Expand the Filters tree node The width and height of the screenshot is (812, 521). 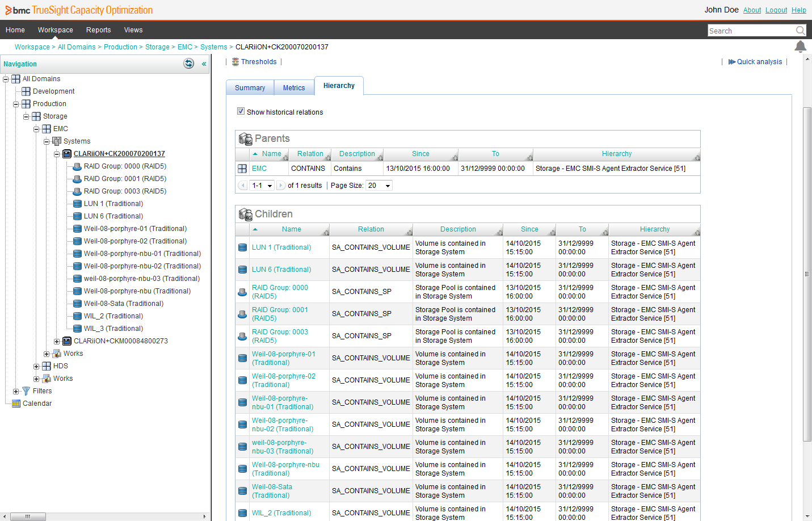pyautogui.click(x=16, y=392)
